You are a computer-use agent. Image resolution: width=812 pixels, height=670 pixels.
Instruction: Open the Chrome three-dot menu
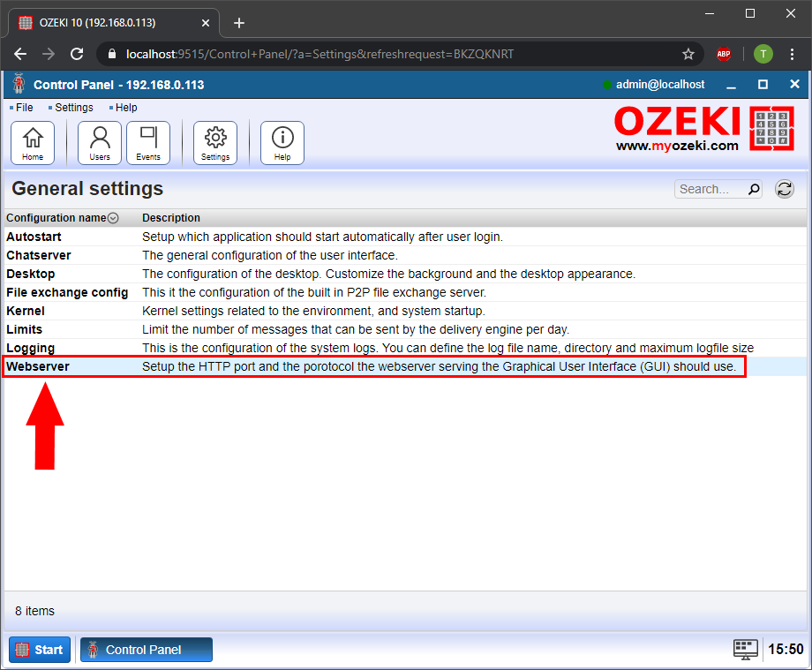tap(792, 54)
